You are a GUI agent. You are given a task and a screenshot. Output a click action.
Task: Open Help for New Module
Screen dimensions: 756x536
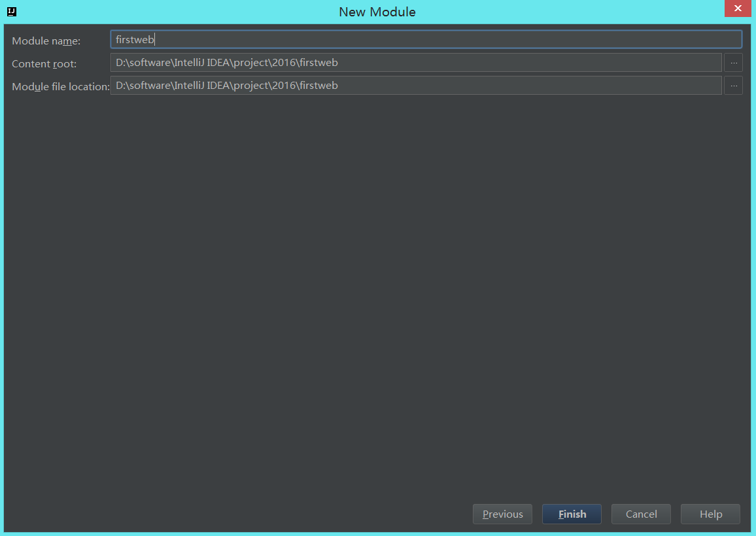710,514
